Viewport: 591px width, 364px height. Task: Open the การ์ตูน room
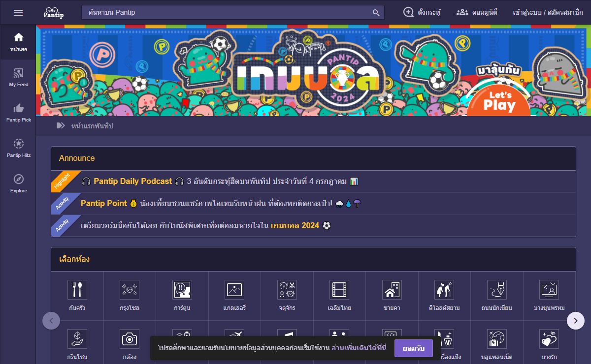182,296
